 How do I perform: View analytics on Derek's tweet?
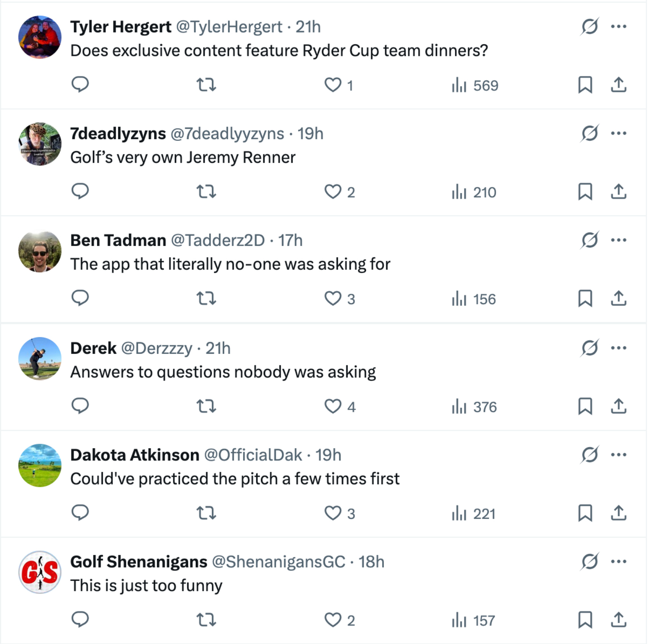[474, 407]
